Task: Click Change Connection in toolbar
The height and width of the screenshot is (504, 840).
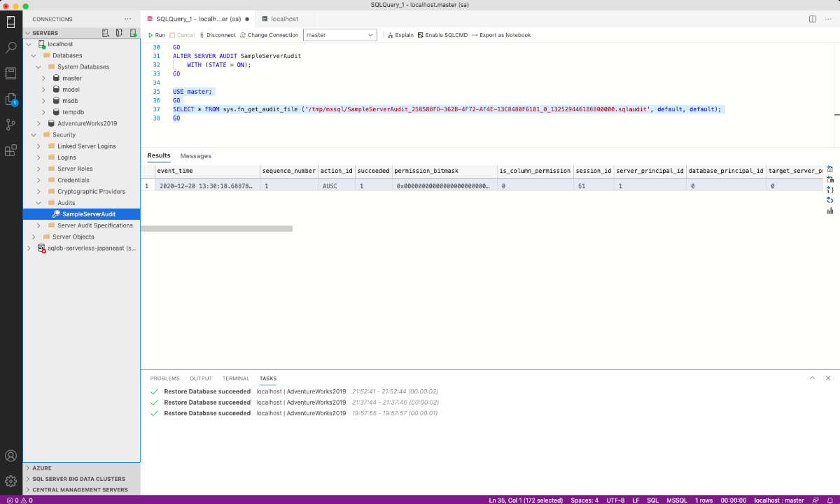Action: point(269,35)
